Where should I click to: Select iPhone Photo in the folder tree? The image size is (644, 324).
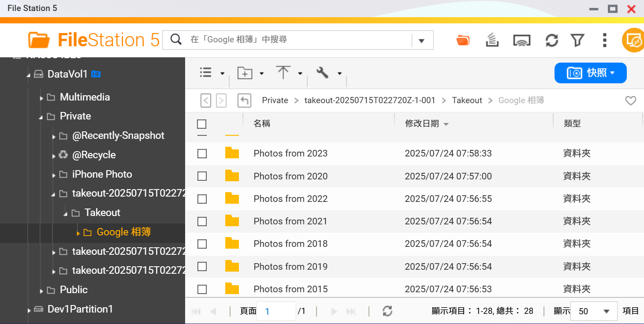[102, 174]
